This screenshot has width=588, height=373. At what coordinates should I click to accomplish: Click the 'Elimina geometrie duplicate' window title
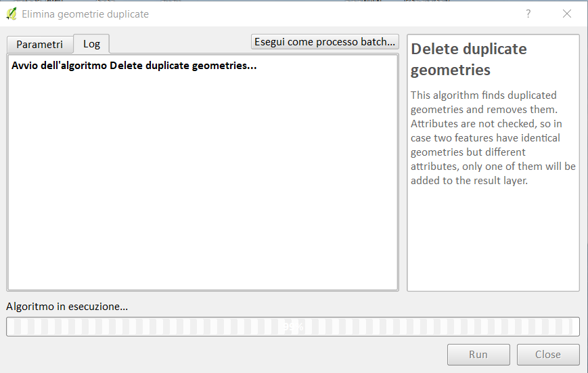point(85,14)
